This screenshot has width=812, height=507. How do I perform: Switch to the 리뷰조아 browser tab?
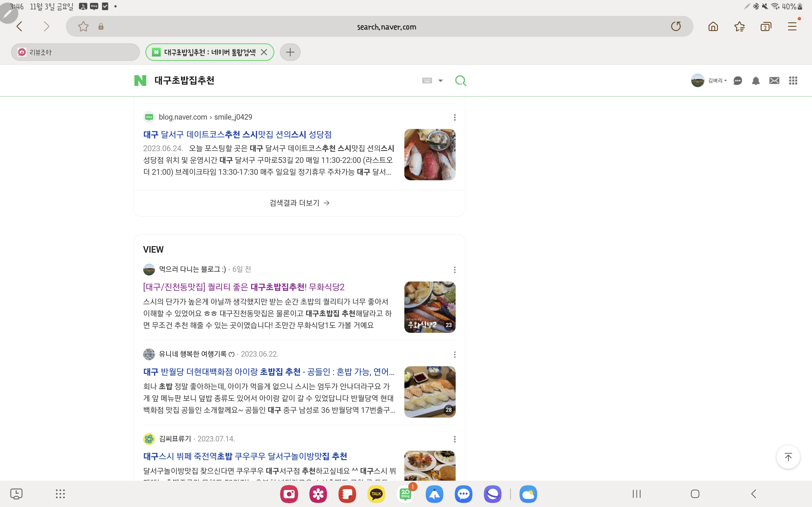click(x=75, y=52)
